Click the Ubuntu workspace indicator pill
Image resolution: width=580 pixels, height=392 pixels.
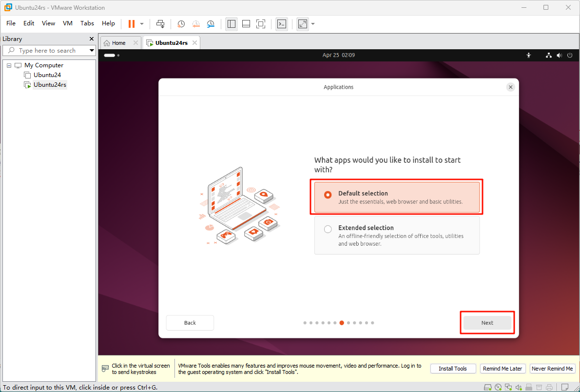pyautogui.click(x=110, y=55)
